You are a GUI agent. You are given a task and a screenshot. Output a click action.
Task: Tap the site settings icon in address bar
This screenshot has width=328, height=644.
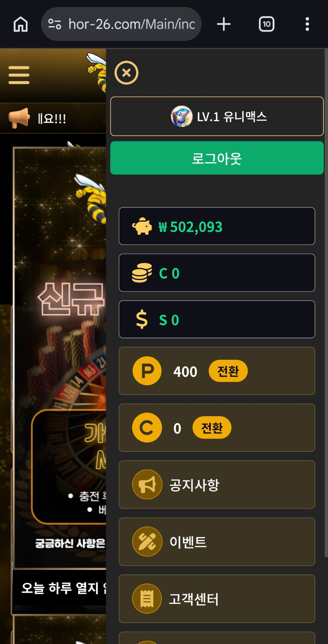pyautogui.click(x=55, y=24)
